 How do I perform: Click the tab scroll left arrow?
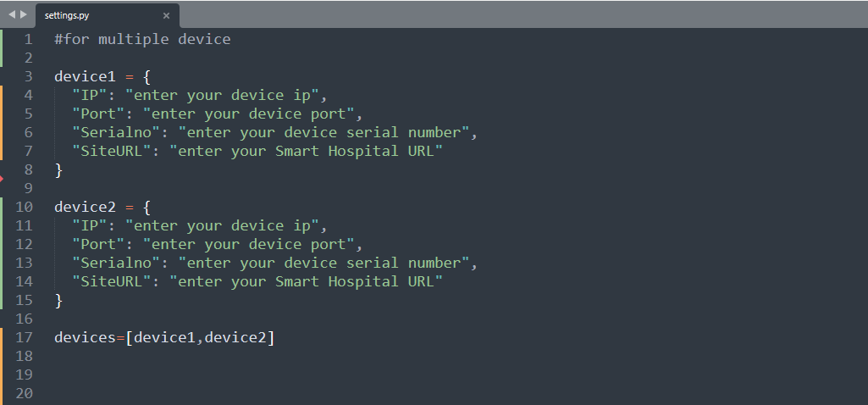[x=11, y=14]
